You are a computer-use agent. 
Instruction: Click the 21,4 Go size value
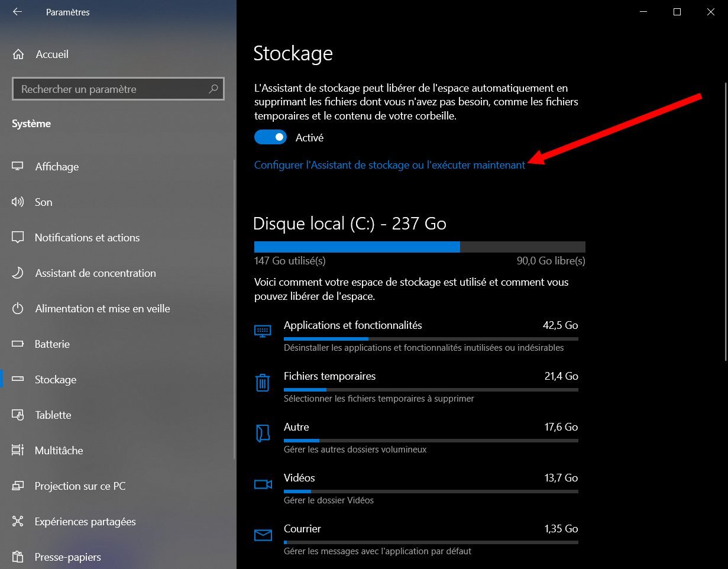561,376
